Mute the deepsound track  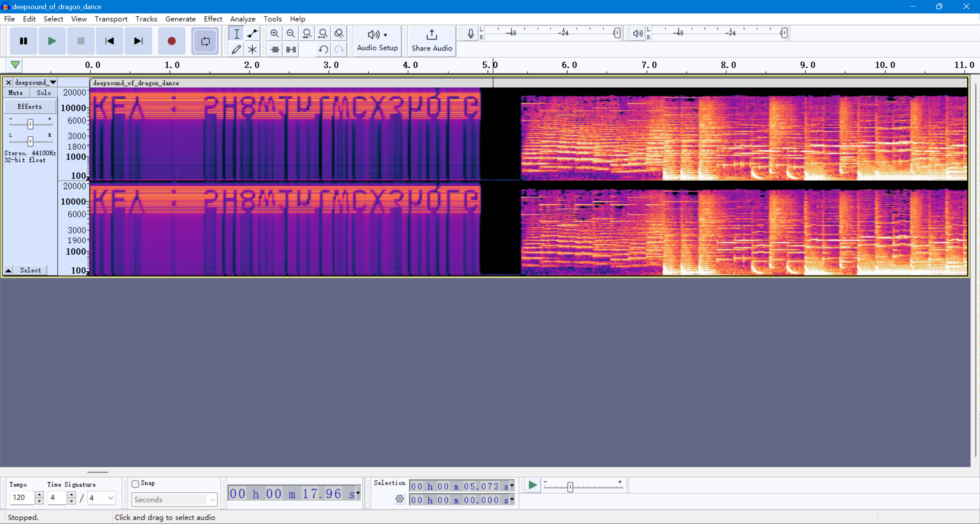click(16, 93)
